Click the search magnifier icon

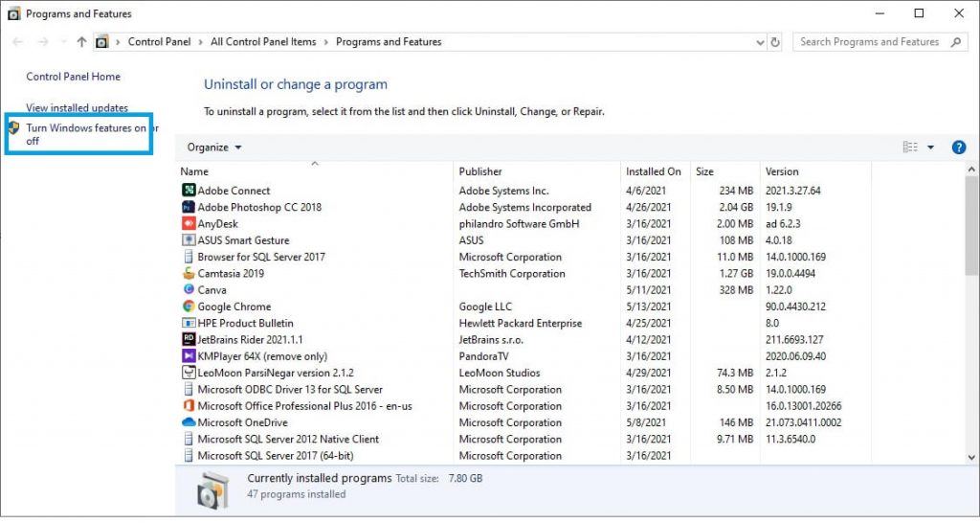(x=956, y=42)
